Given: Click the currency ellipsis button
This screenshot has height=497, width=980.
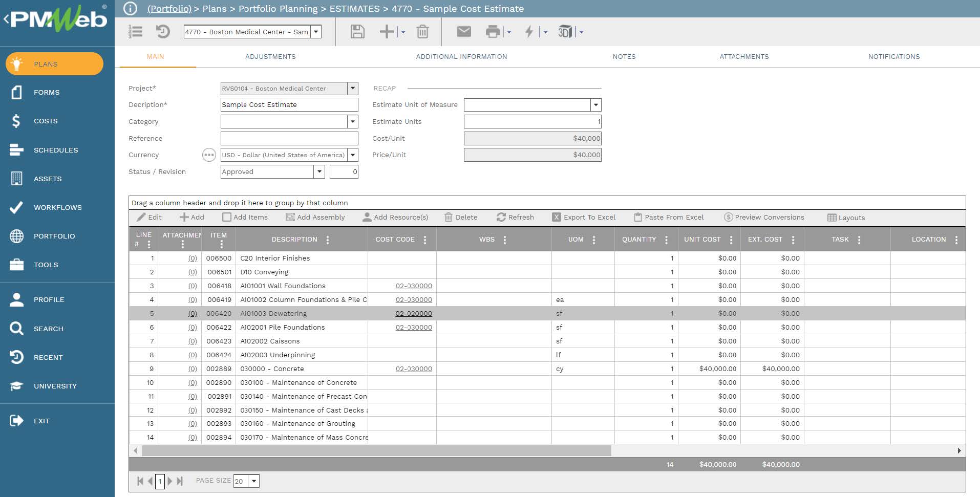Looking at the screenshot, I should 209,155.
